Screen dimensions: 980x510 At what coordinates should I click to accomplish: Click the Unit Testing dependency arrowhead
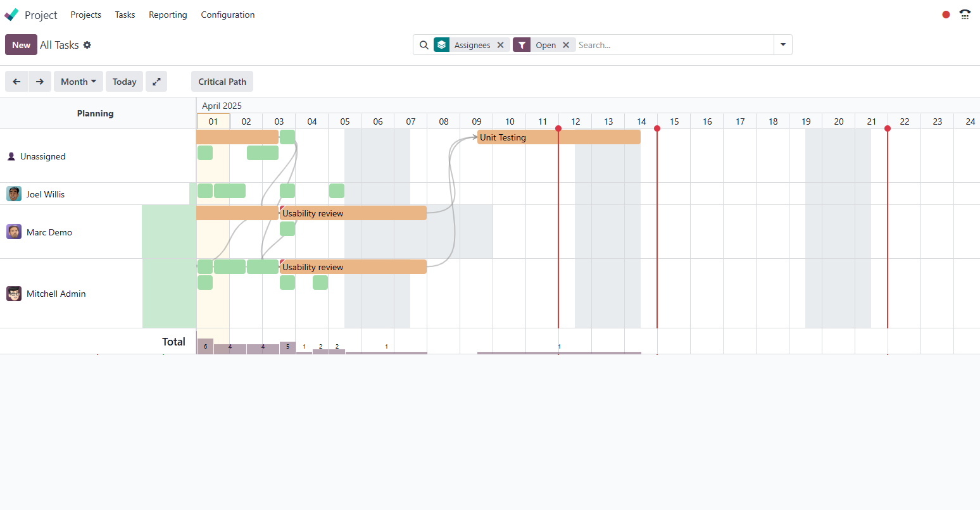coord(475,137)
